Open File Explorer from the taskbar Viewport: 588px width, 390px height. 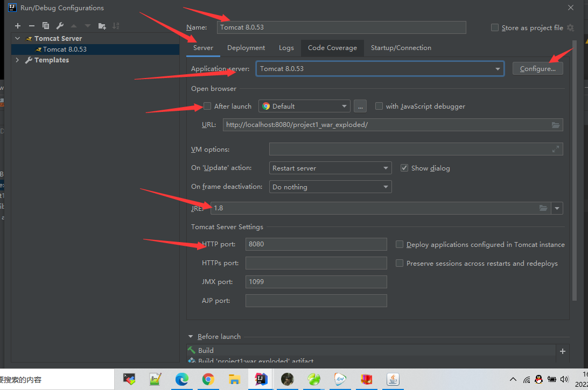234,379
